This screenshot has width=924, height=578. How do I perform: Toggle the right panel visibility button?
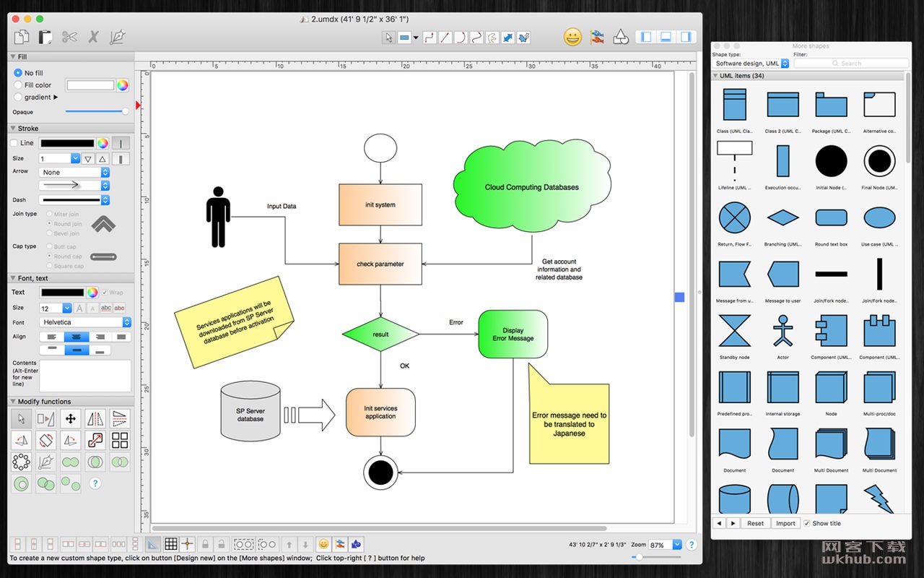pyautogui.click(x=687, y=37)
